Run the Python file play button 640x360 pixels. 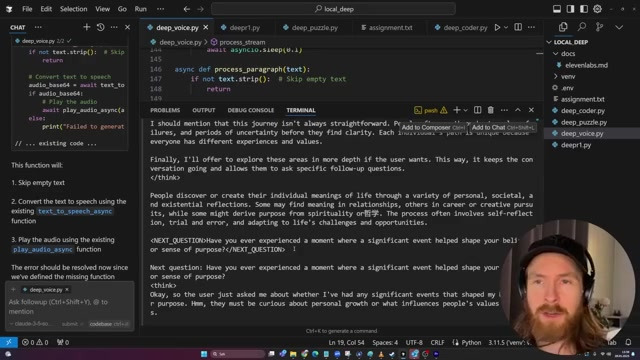pos(497,27)
